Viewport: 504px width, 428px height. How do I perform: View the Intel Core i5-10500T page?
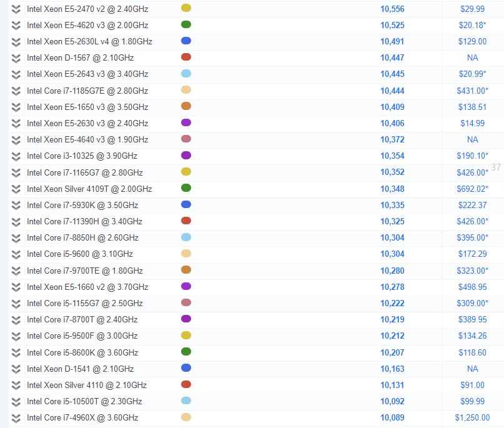tap(84, 402)
